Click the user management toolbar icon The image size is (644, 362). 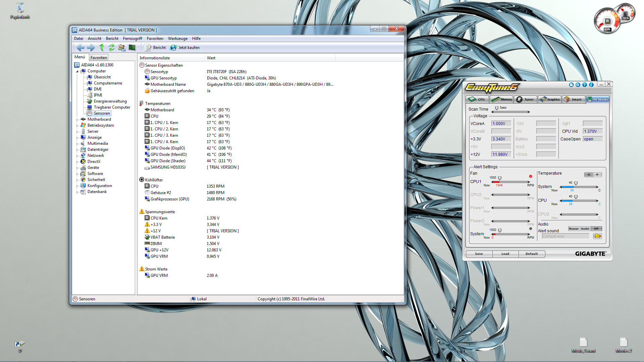(x=122, y=48)
